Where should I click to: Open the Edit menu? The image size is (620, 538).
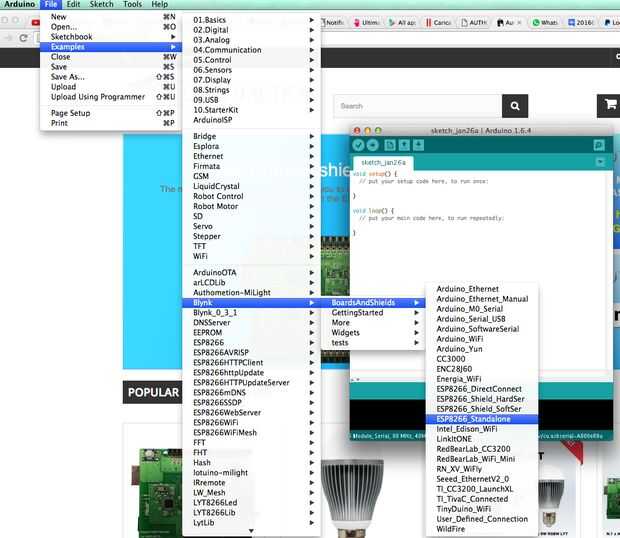coord(73,4)
